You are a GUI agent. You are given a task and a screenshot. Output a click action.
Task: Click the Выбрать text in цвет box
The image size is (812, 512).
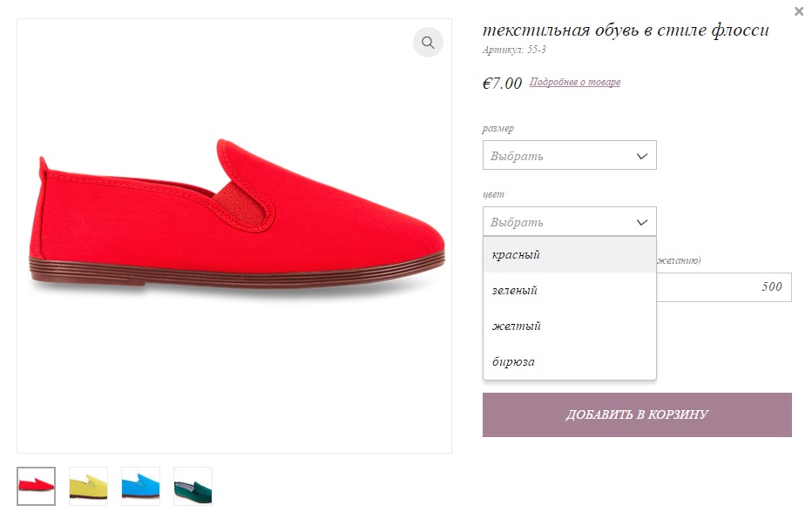pyautogui.click(x=517, y=222)
